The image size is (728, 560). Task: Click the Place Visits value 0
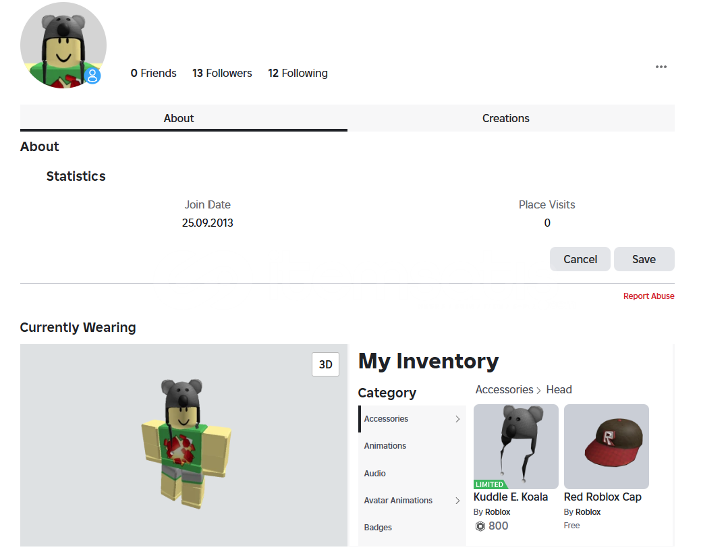click(547, 223)
